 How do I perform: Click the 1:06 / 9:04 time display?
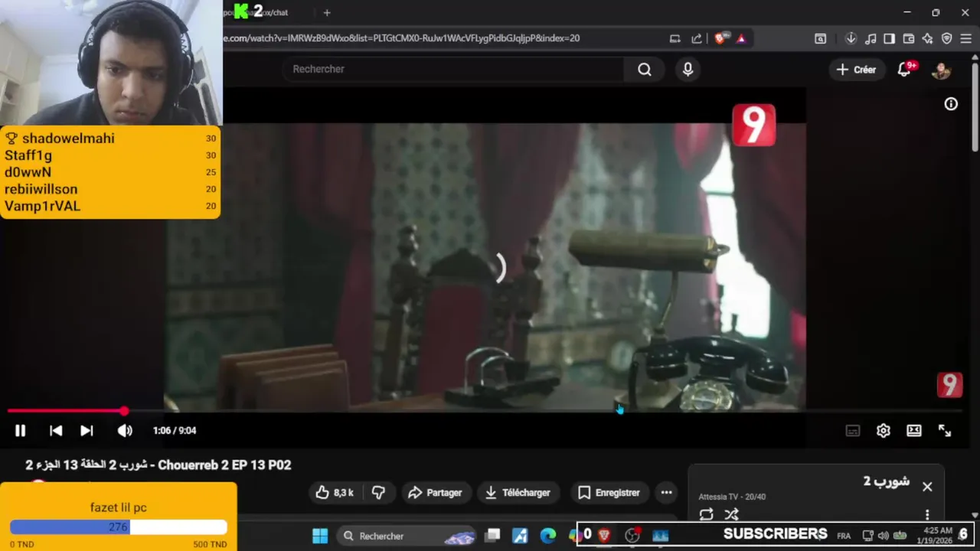tap(175, 431)
